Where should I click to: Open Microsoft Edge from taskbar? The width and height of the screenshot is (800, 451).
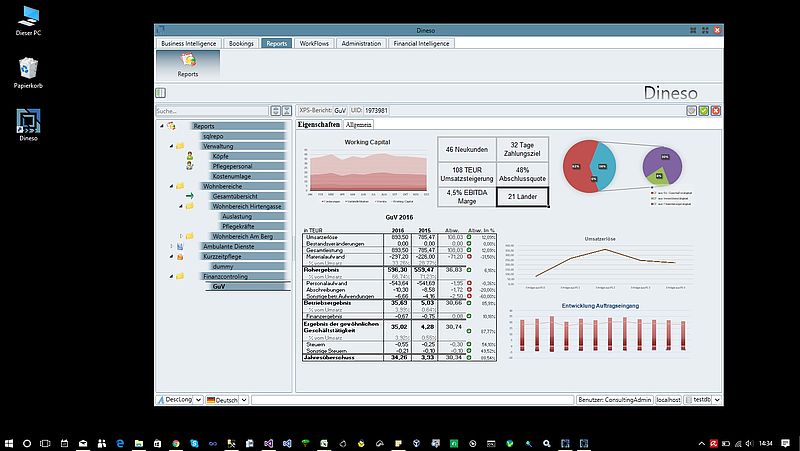click(120, 443)
